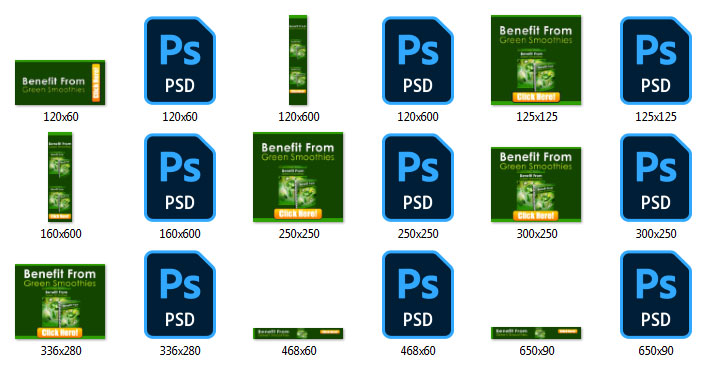
Task: Click the 250x250 banner image thumbnail
Action: click(x=298, y=177)
